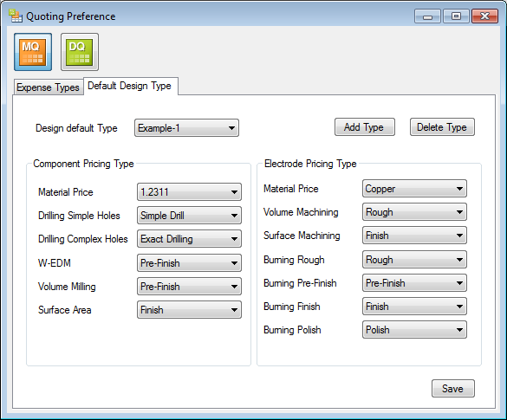Viewport: 507px width, 420px height.
Task: Open the electrode Material Price Copper dropdown
Action: pos(414,189)
